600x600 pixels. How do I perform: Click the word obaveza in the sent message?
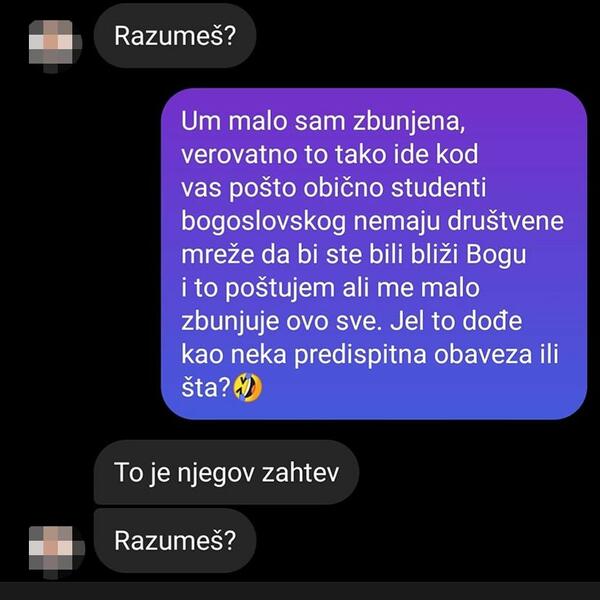pyautogui.click(x=483, y=354)
